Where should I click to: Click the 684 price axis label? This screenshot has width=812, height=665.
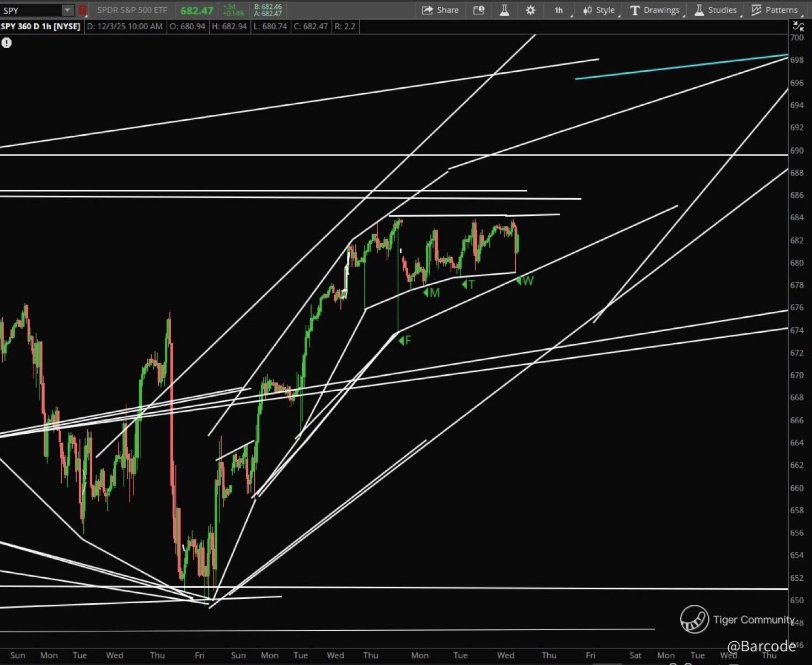(797, 217)
